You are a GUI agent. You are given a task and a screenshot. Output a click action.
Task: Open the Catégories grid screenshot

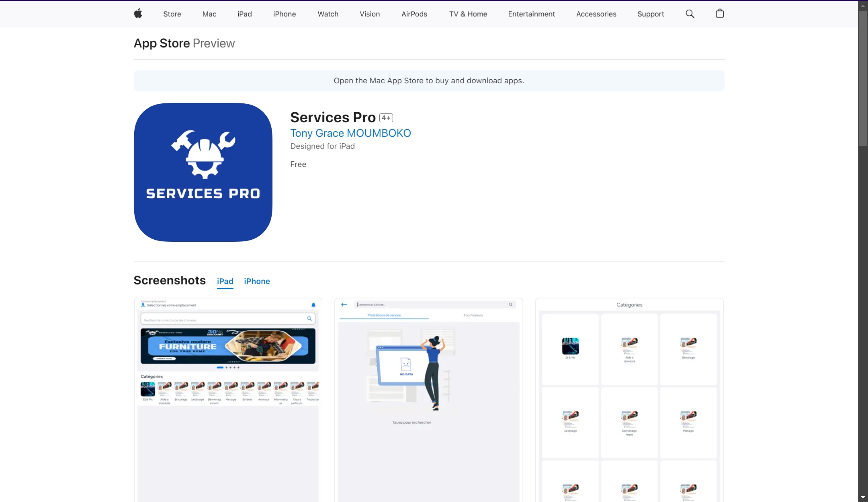click(x=629, y=400)
